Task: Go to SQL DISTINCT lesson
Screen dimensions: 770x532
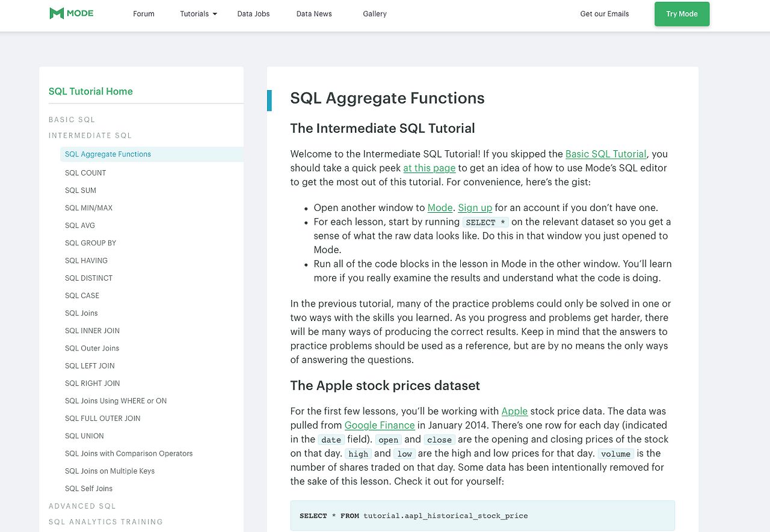Action: coord(89,278)
